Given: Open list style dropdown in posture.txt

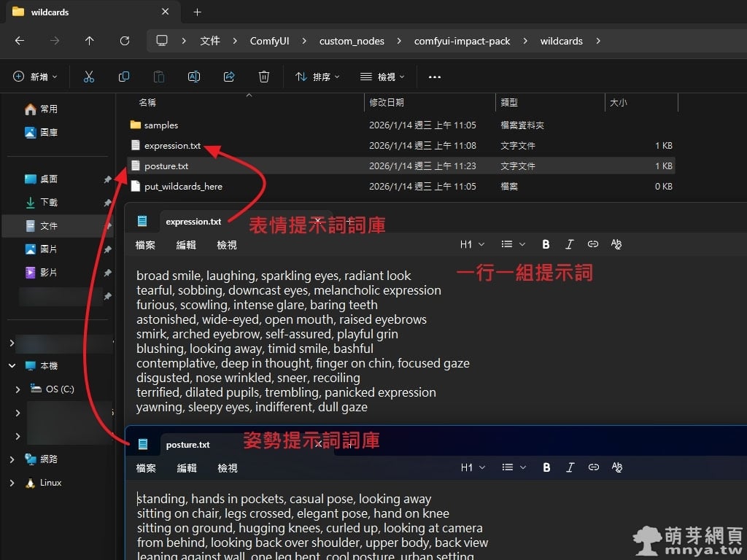Looking at the screenshot, I should (514, 467).
